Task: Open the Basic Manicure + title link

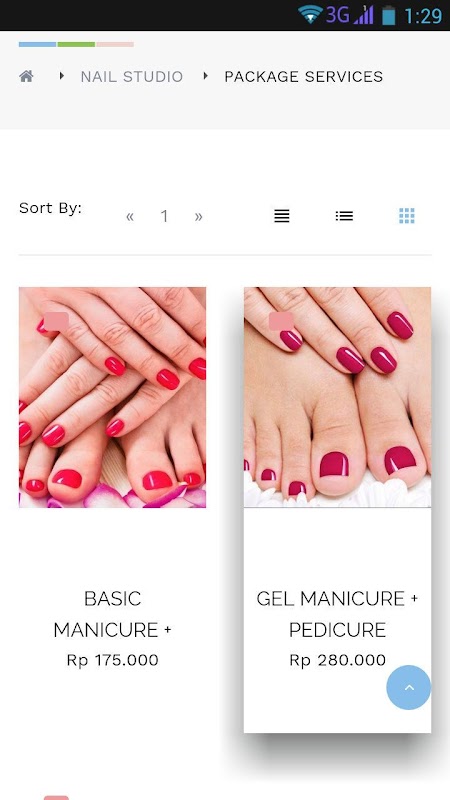Action: click(x=112, y=614)
